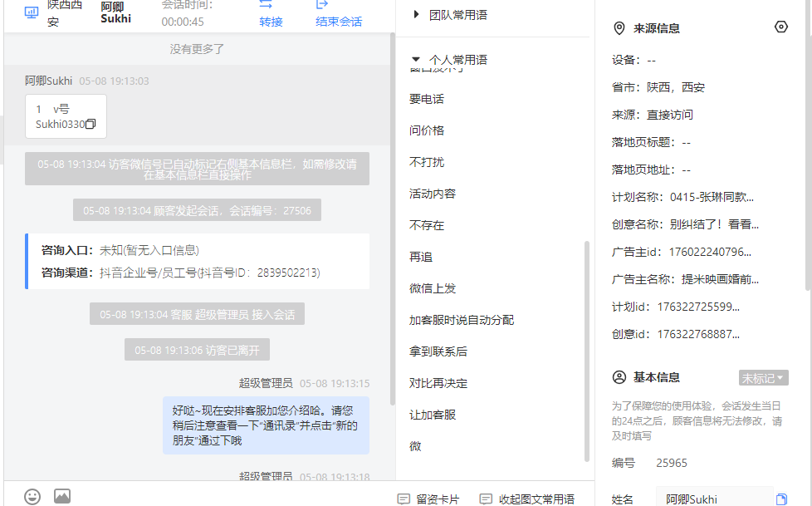Click the hexagon settings icon in 来源信息

781,27
